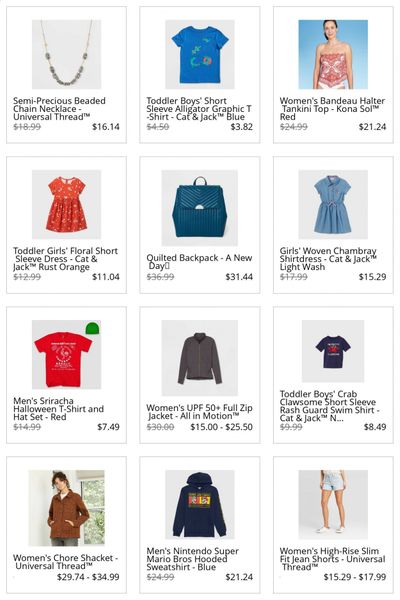
Task: View the gray UPF 50+ Full Zip Jacket image
Action: (x=199, y=358)
